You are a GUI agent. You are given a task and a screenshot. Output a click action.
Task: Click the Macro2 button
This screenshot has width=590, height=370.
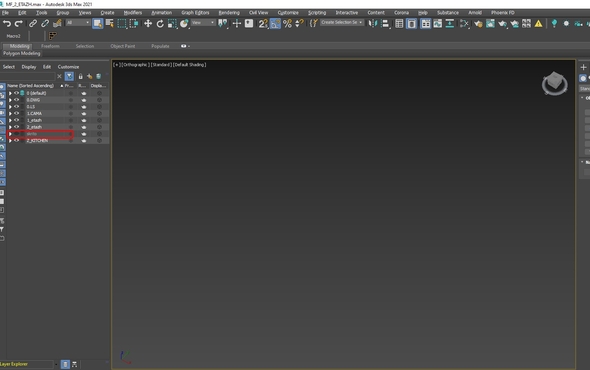14,36
